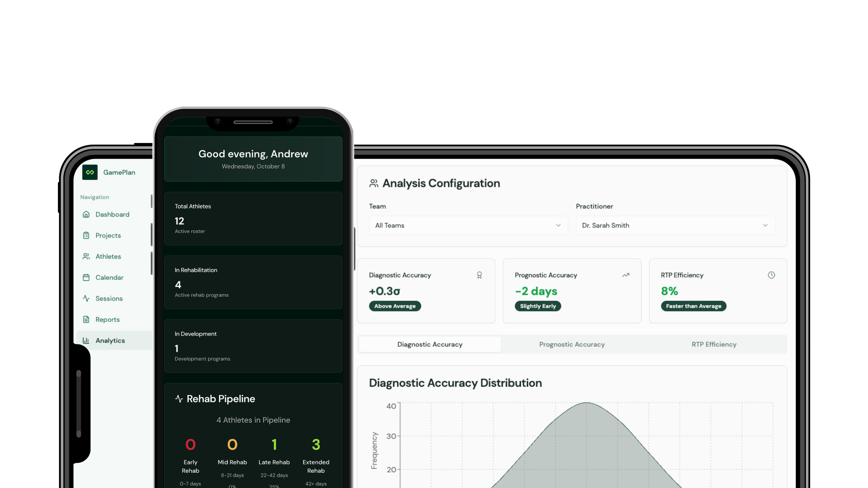Image resolution: width=868 pixels, height=488 pixels.
Task: Click the GamePlan infinity logo icon
Action: tap(90, 172)
